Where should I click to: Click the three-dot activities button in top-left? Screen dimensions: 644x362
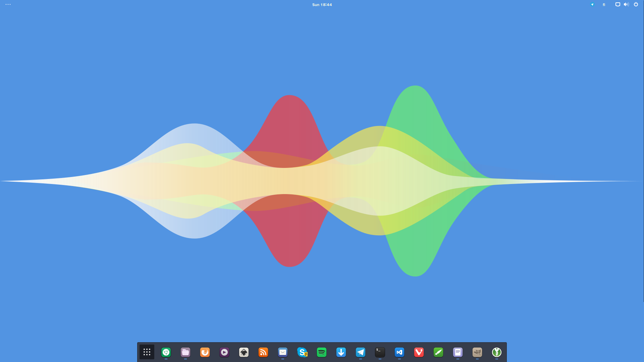8,4
